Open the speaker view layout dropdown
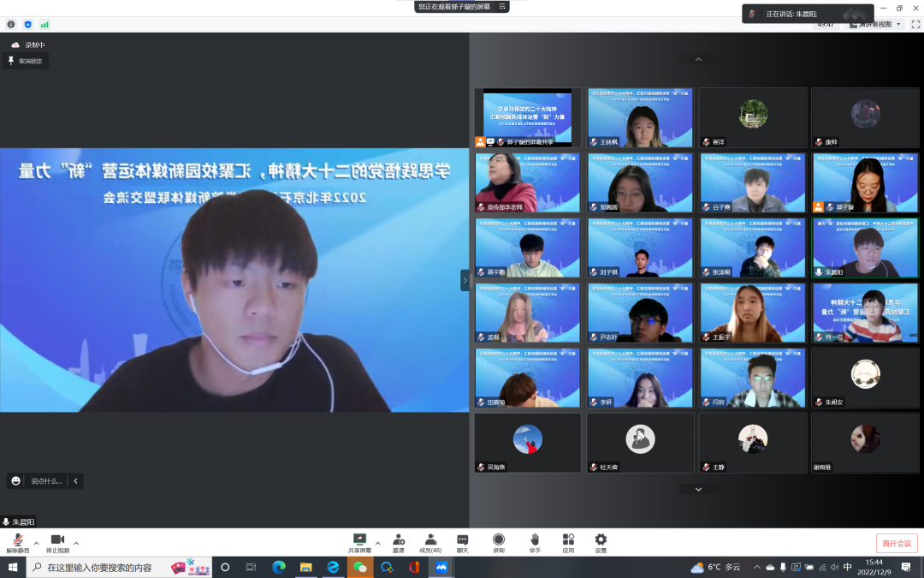924x578 pixels. (875, 24)
